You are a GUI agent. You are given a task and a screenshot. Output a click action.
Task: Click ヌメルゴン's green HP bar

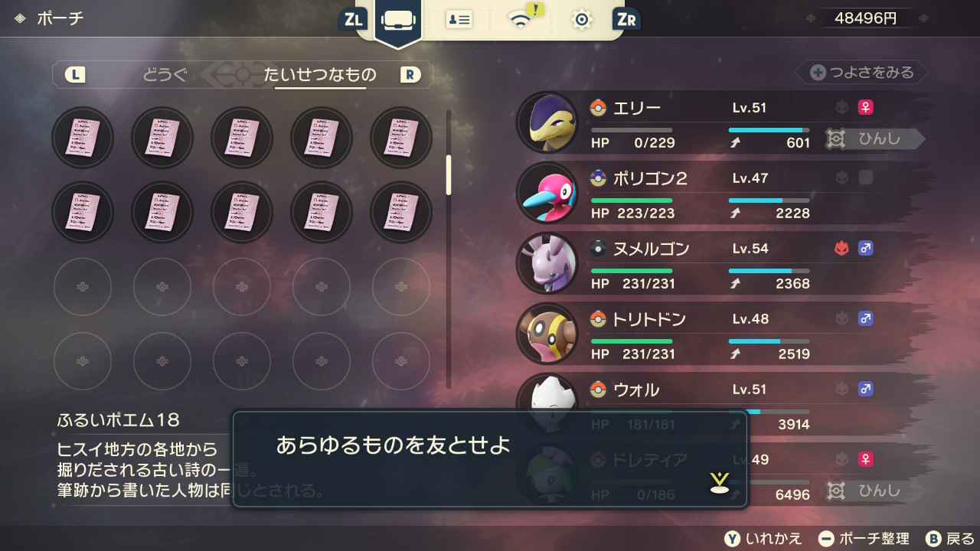coord(632,271)
